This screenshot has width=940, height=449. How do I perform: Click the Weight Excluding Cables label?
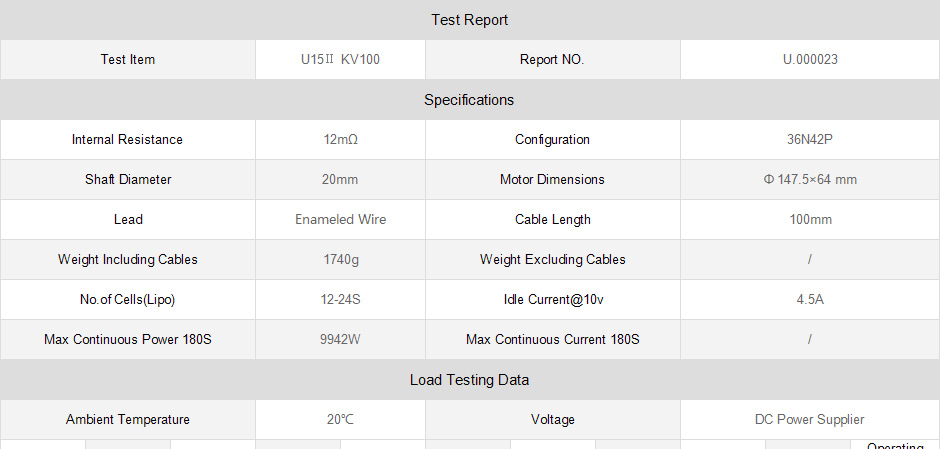pos(552,260)
